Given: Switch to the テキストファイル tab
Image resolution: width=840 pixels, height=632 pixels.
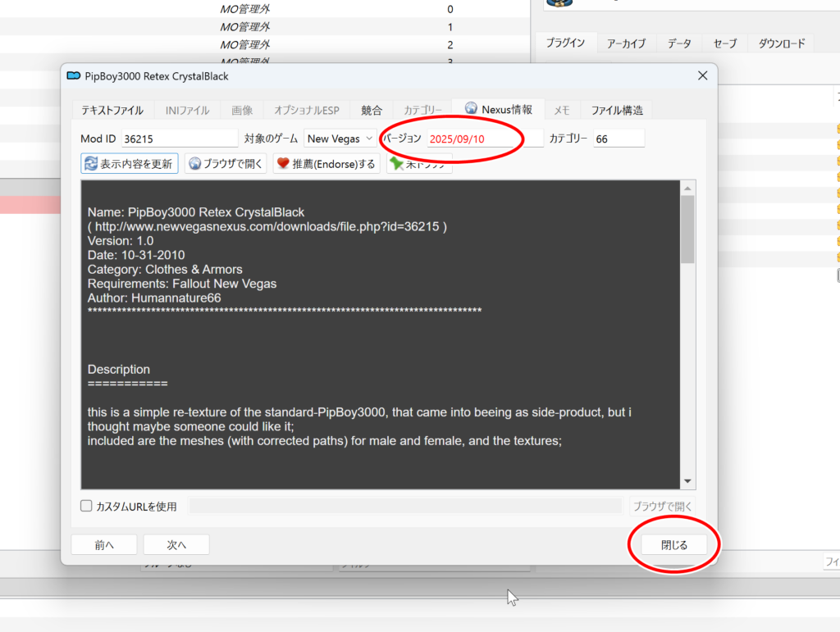Looking at the screenshot, I should [112, 110].
